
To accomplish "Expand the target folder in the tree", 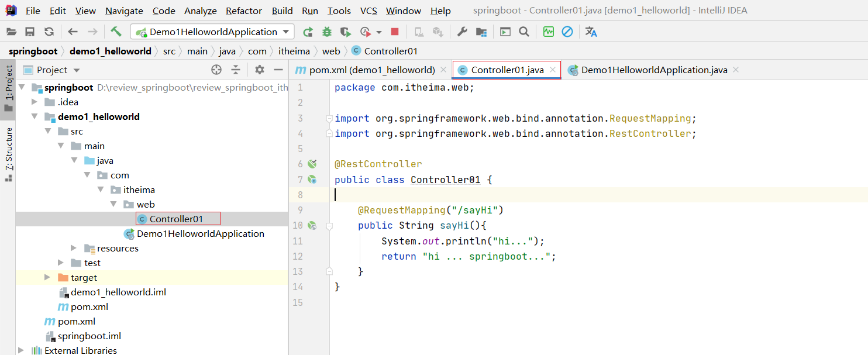I will [47, 277].
